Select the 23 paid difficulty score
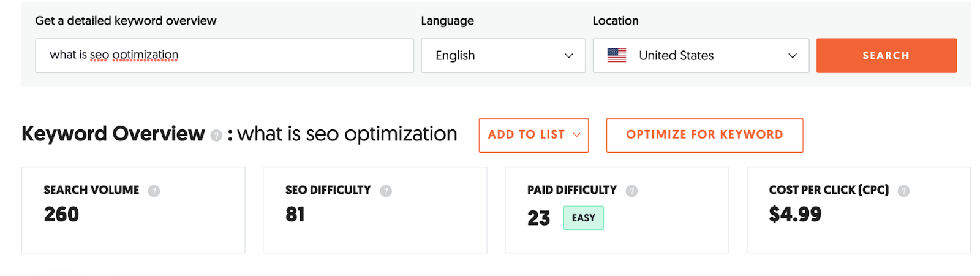980x276 pixels. click(538, 218)
